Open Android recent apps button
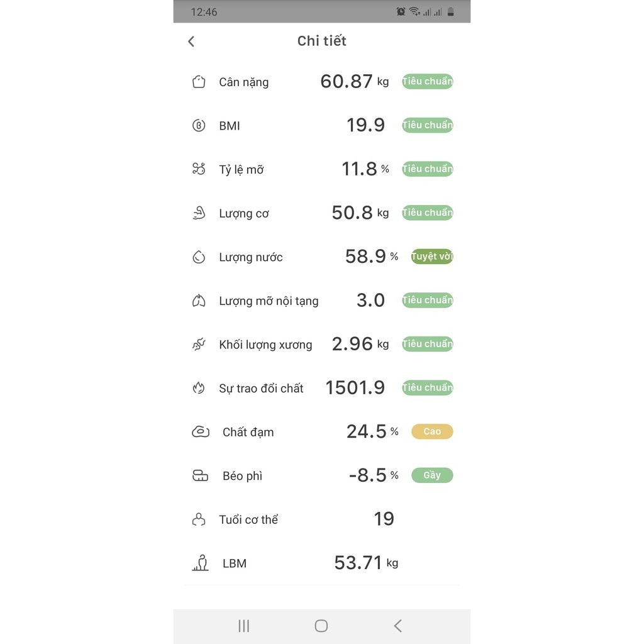Image resolution: width=644 pixels, height=644 pixels. [244, 626]
